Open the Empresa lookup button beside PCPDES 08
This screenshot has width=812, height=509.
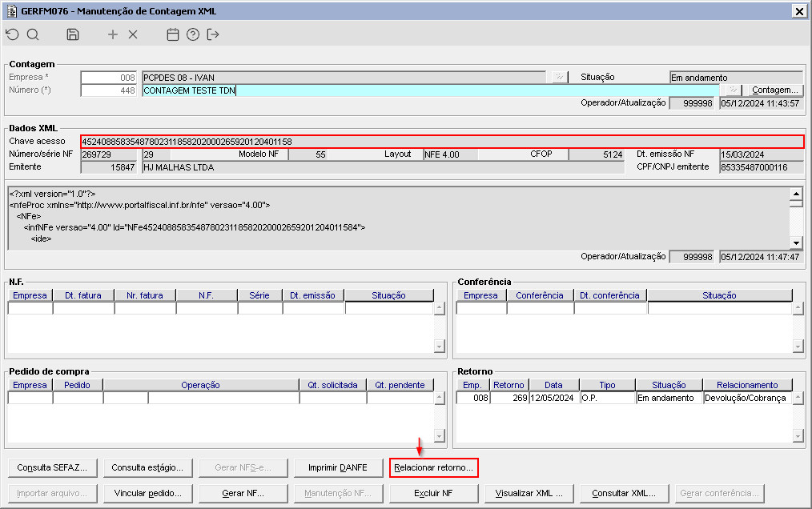[x=559, y=77]
